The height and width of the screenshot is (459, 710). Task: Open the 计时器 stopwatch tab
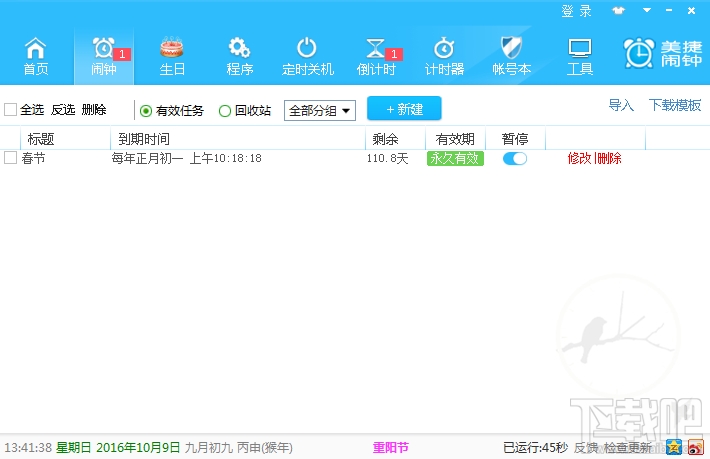[444, 56]
